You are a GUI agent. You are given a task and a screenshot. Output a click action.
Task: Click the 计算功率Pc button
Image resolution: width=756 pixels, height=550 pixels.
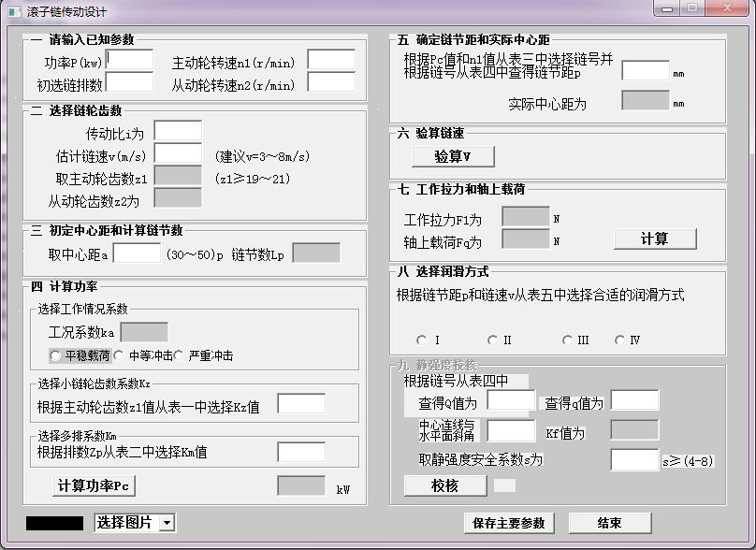(94, 485)
